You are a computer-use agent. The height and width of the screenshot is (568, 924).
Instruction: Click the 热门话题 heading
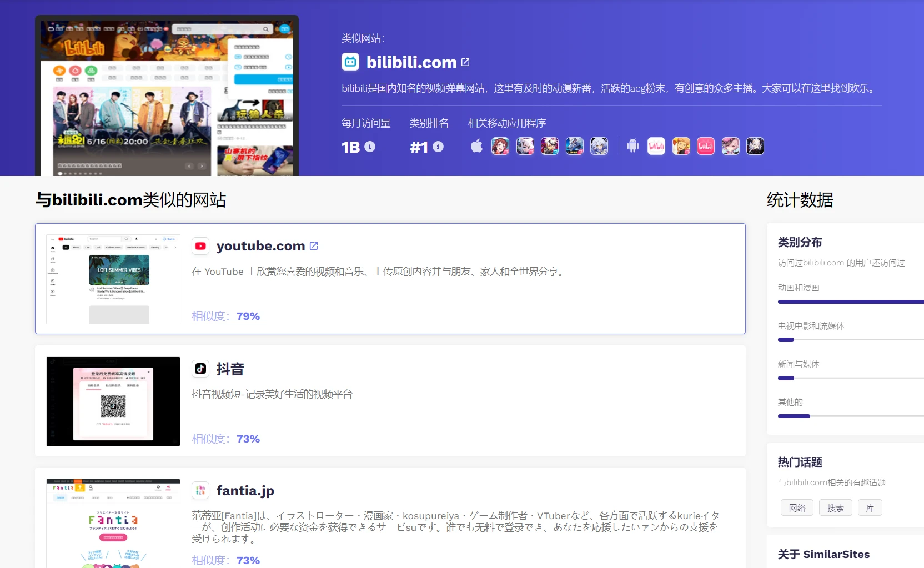(800, 462)
